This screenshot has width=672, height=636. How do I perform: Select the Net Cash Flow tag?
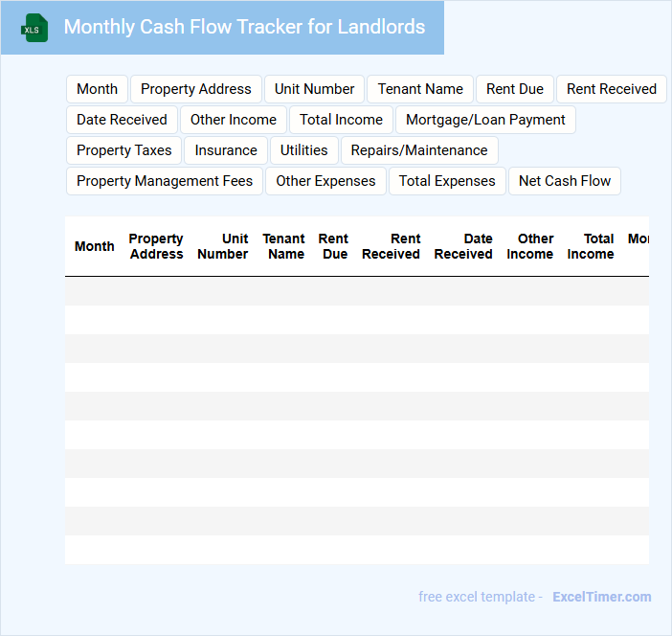click(x=565, y=181)
